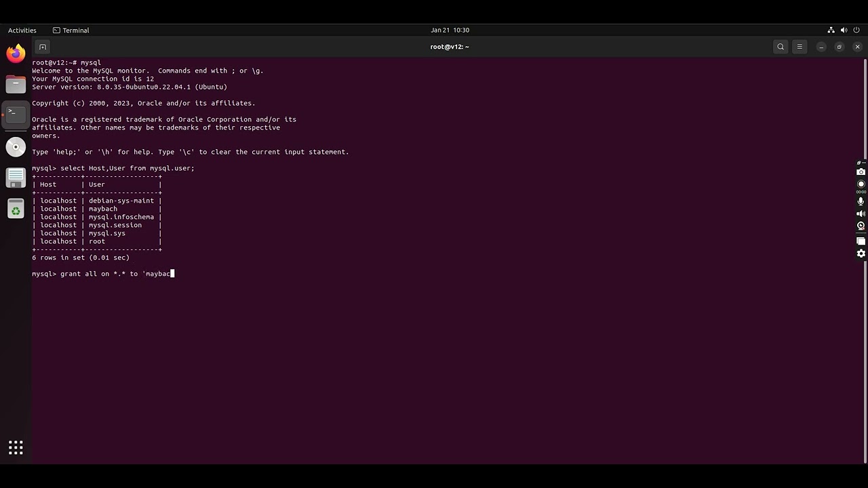Viewport: 868px width, 488px height.
Task: Click the 'select Host,User from mysql.user;' line
Action: pos(113,168)
